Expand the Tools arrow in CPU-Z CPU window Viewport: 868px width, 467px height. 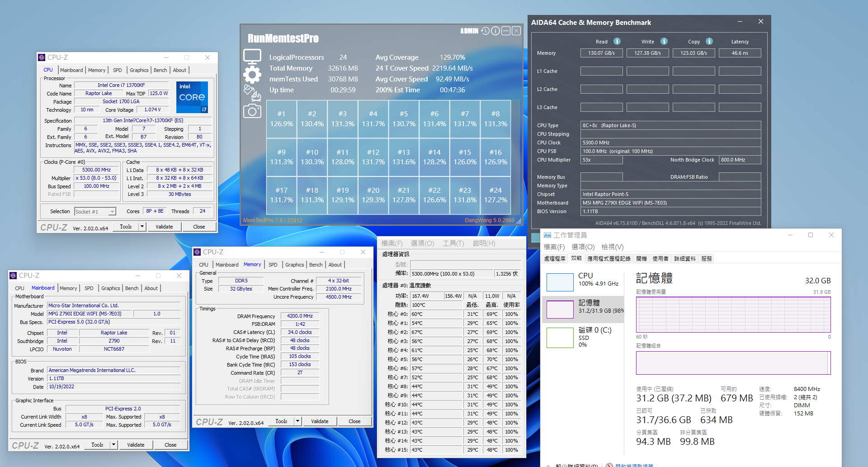142,227
